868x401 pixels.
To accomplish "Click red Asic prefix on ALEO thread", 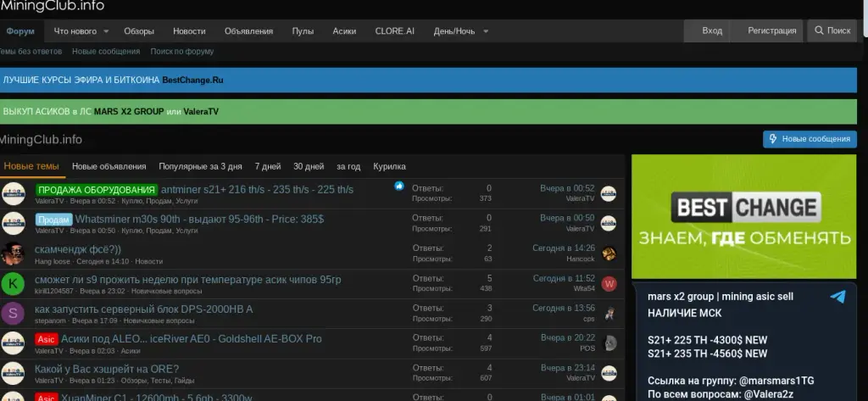I will tap(47, 339).
